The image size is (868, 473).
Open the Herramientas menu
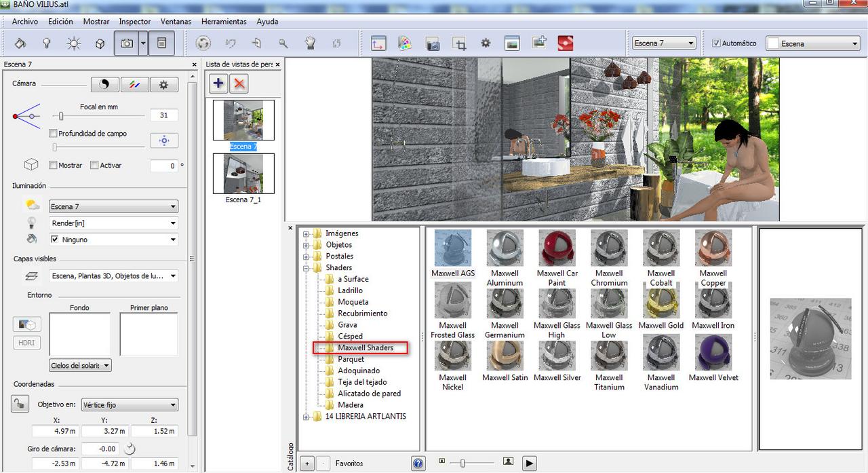tap(224, 22)
